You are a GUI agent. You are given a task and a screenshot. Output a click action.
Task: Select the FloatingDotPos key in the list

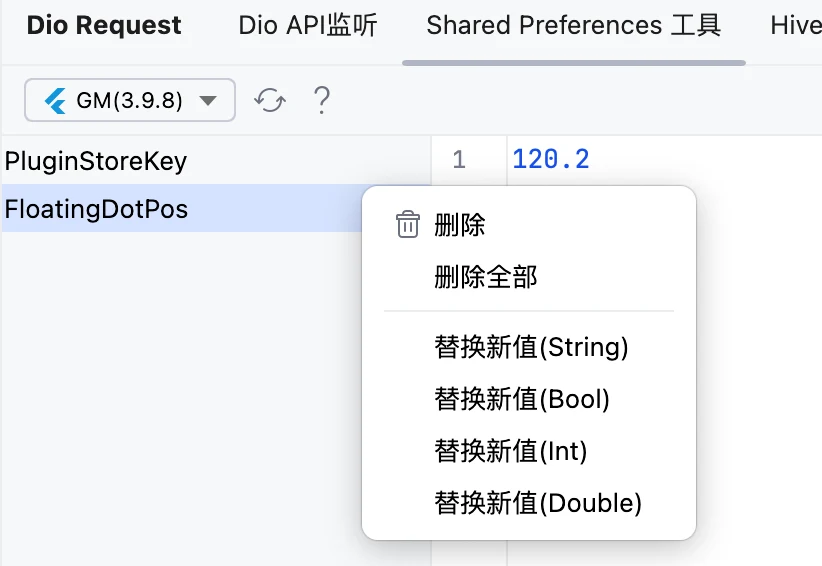(x=182, y=209)
